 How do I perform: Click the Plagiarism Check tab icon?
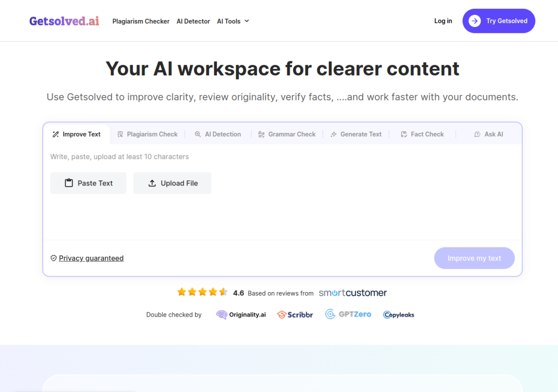[x=120, y=134]
